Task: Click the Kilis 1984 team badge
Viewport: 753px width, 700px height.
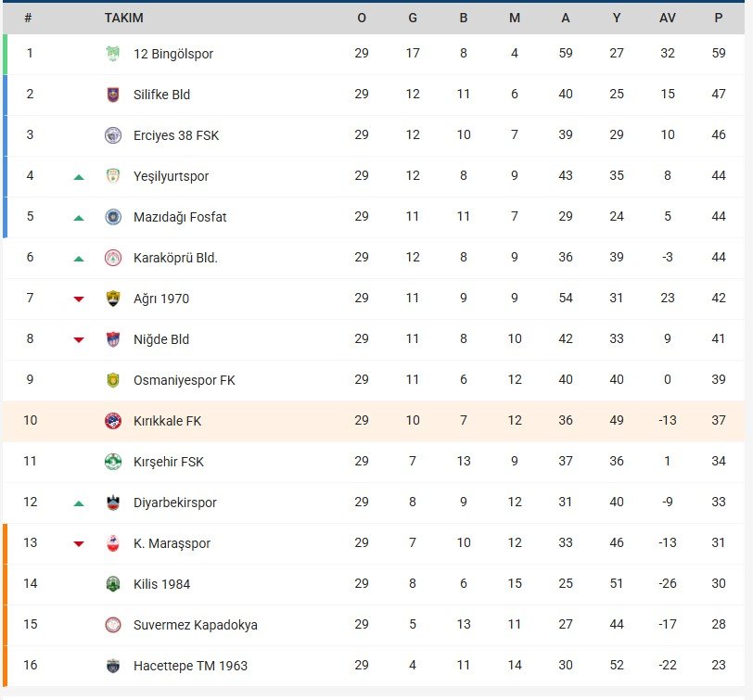Action: point(113,584)
